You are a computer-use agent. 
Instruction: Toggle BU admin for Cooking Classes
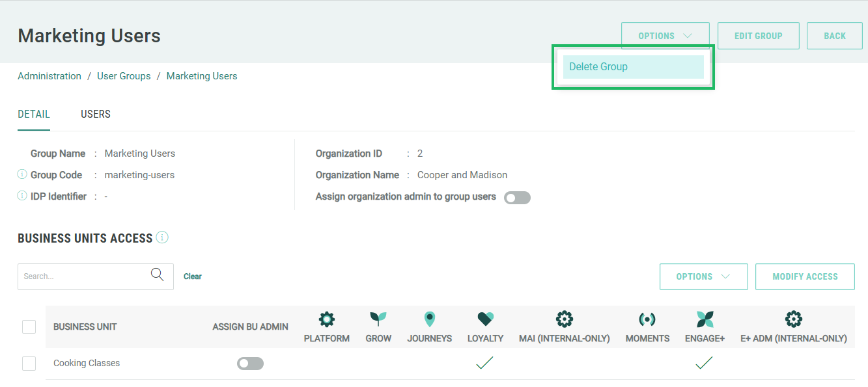[x=250, y=364]
